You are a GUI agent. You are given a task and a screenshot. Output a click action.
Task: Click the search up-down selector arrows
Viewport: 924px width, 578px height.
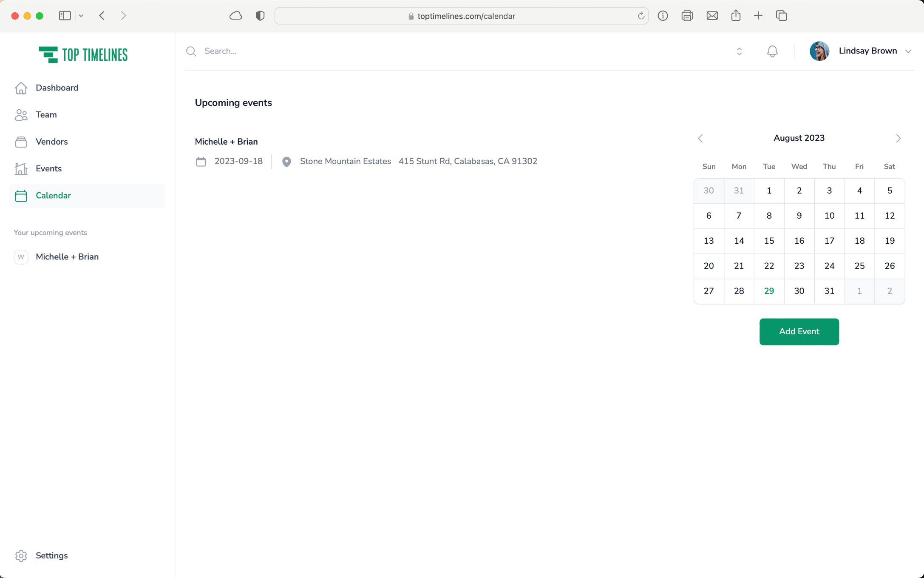739,51
